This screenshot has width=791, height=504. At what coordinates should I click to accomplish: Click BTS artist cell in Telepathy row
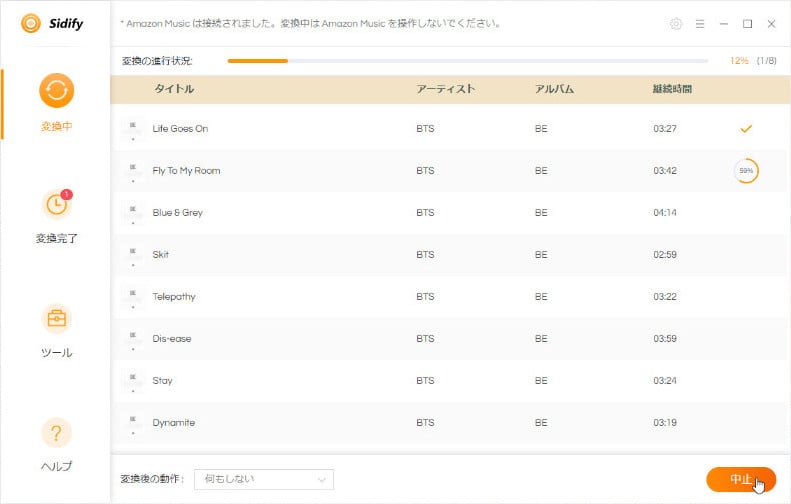coord(425,297)
